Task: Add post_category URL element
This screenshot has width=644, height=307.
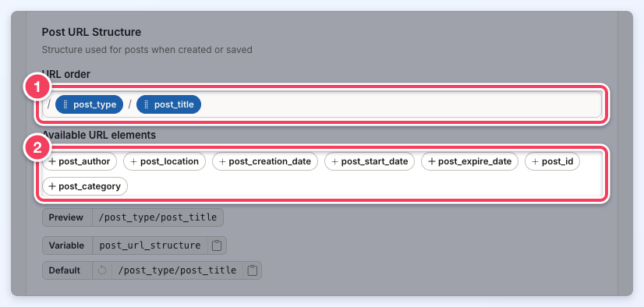Action: click(85, 186)
